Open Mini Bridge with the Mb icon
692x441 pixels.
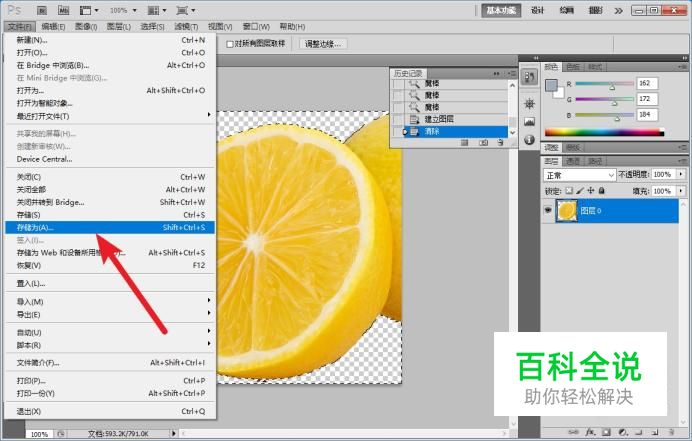(x=64, y=10)
